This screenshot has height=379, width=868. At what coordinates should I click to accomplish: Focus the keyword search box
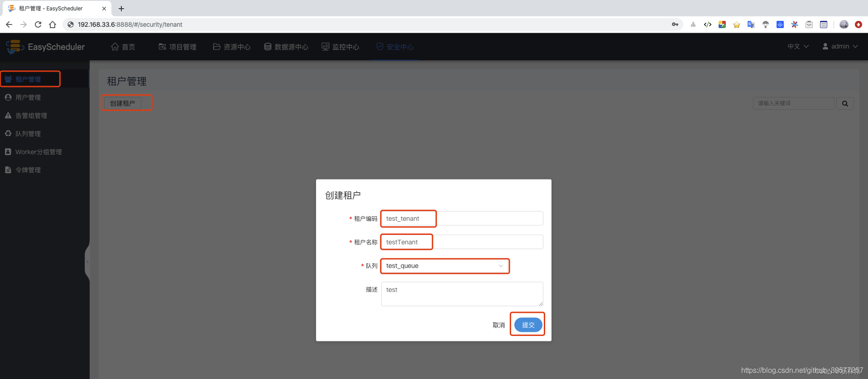coord(793,103)
